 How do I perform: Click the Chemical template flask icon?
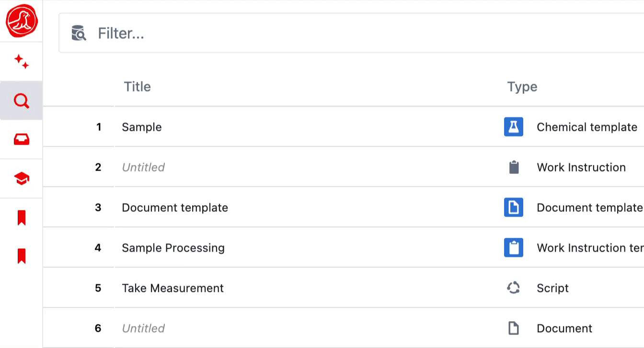click(x=513, y=127)
